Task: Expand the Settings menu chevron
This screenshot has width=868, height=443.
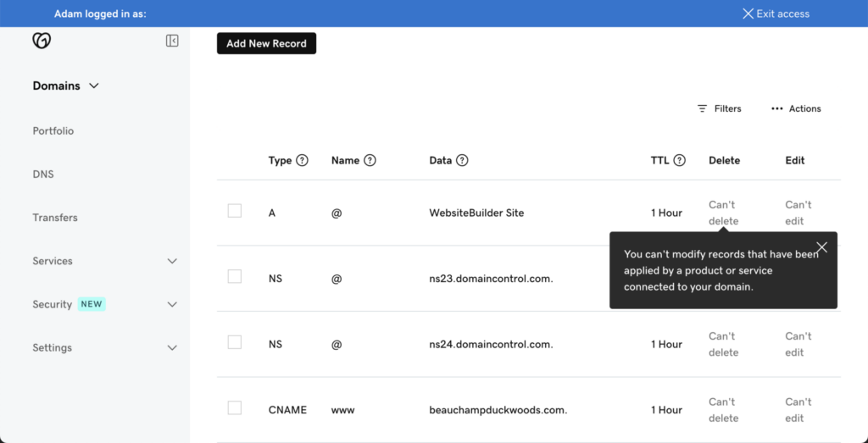Action: coord(172,348)
